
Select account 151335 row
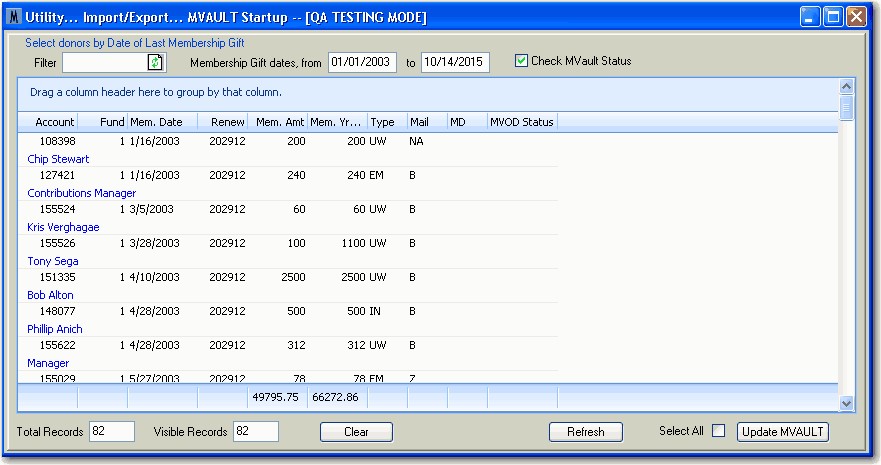click(x=288, y=277)
